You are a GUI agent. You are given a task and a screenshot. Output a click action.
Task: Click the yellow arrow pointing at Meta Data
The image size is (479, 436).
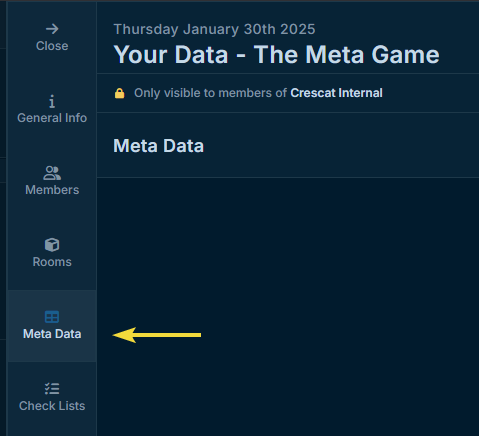pos(157,335)
